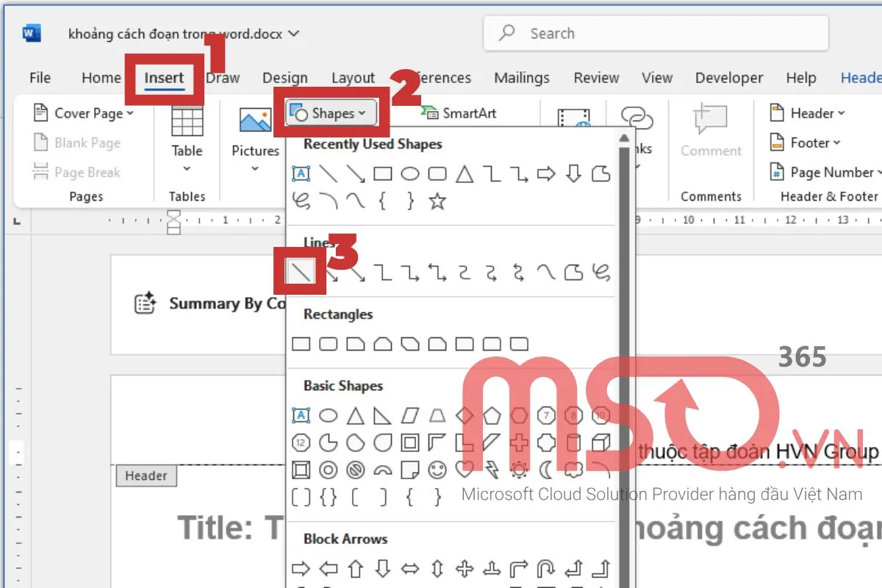The image size is (882, 588).
Task: Pick the left-right double block arrow
Action: pos(410,568)
